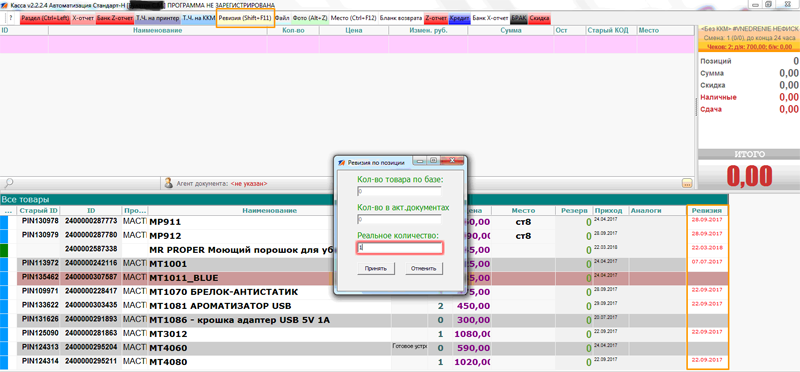This screenshot has height=372, width=800.
Task: Focus the Реальное количество input field
Action: coord(399,247)
